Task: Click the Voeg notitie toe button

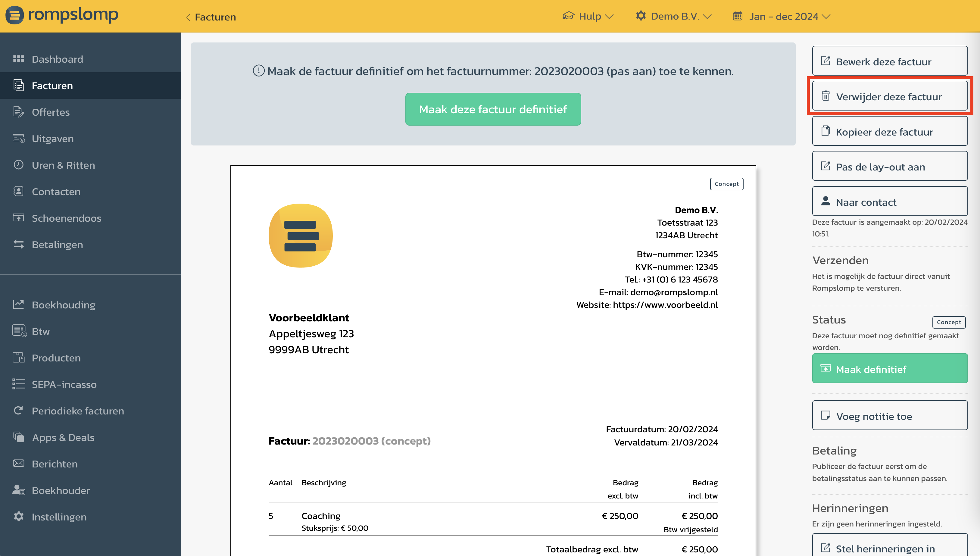Action: point(890,415)
